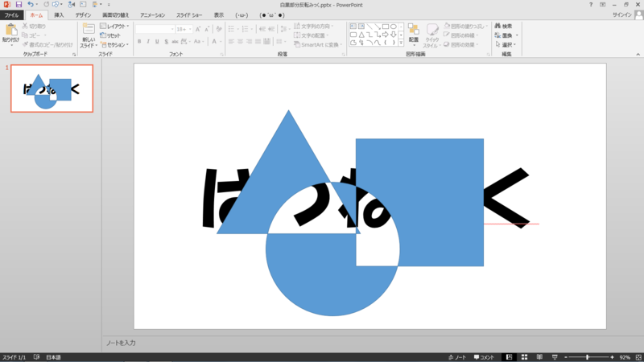
Task: Select slide 1 thumbnail in panel
Action: 52,88
